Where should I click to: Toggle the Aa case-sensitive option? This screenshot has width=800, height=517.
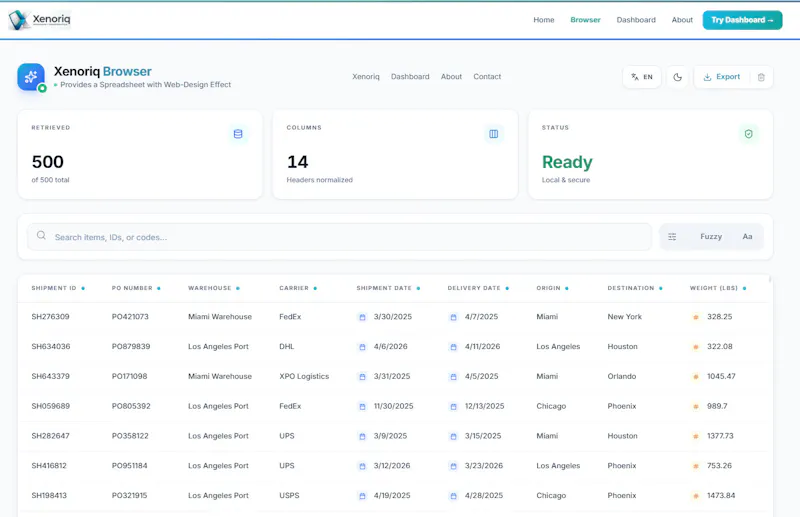click(747, 237)
